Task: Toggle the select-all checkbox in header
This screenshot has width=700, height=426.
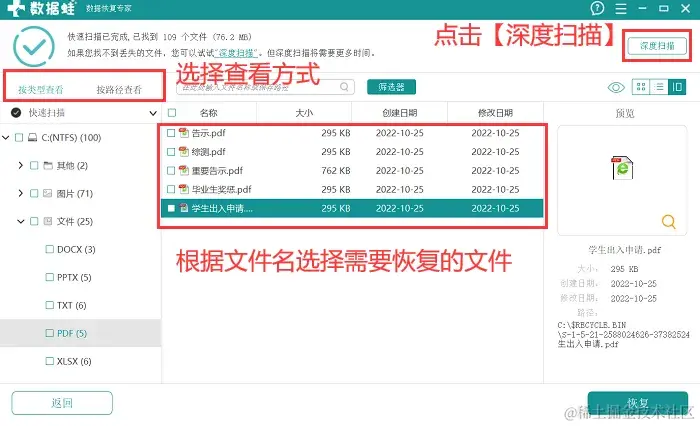Action: [172, 113]
